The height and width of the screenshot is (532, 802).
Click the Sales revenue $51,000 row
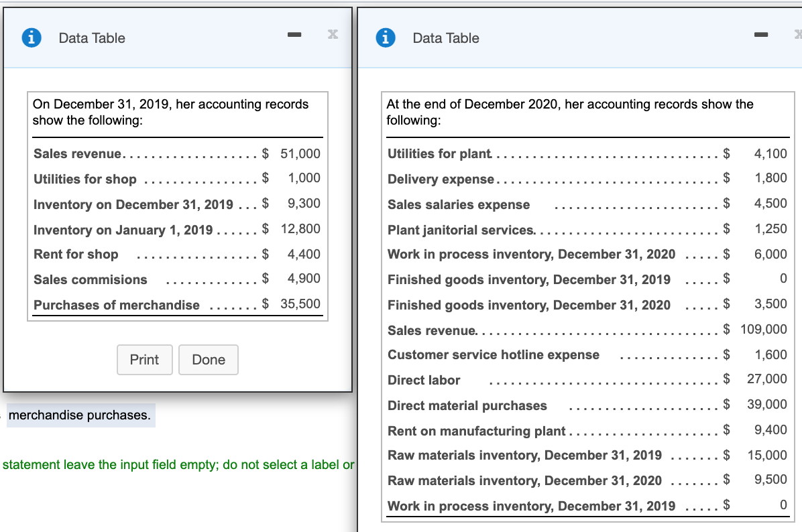coord(177,153)
